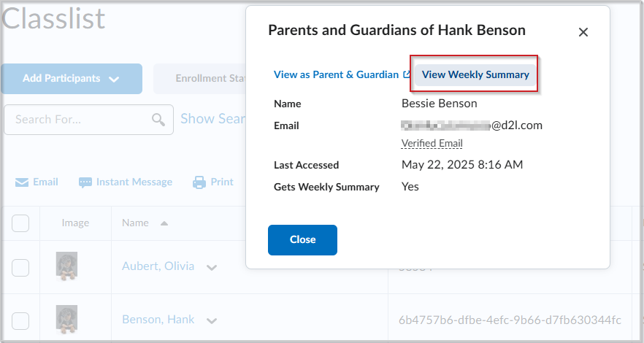Screen dimensions: 644x343
Task: Expand the menu chevron beside Benson, Hank
Action: (x=212, y=320)
